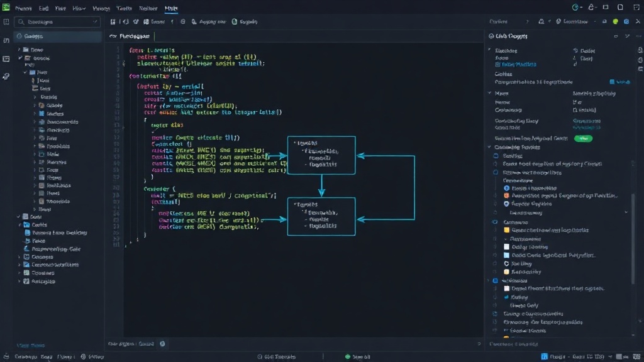
Task: Click the blue square icon in the status bar
Action: [x=544, y=356]
